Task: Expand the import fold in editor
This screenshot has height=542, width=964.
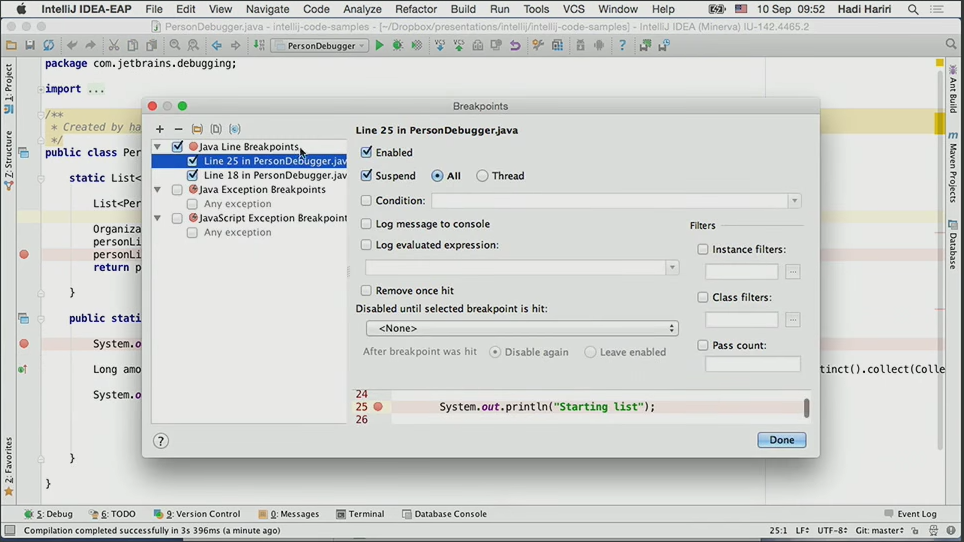Action: point(41,89)
